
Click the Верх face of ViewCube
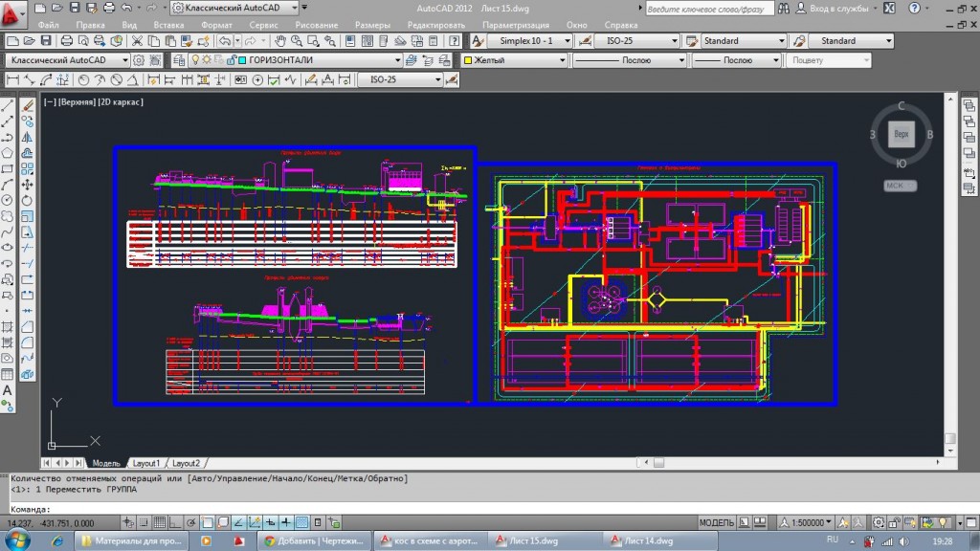901,134
